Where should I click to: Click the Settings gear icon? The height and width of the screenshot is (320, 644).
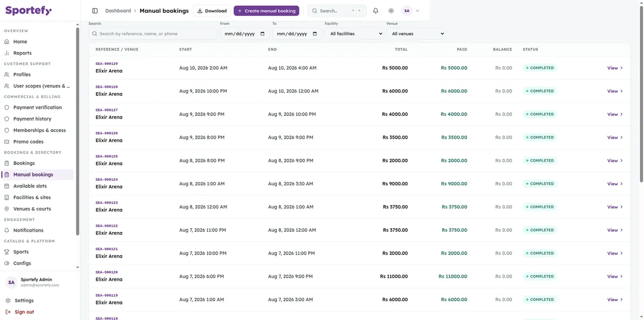[8, 301]
